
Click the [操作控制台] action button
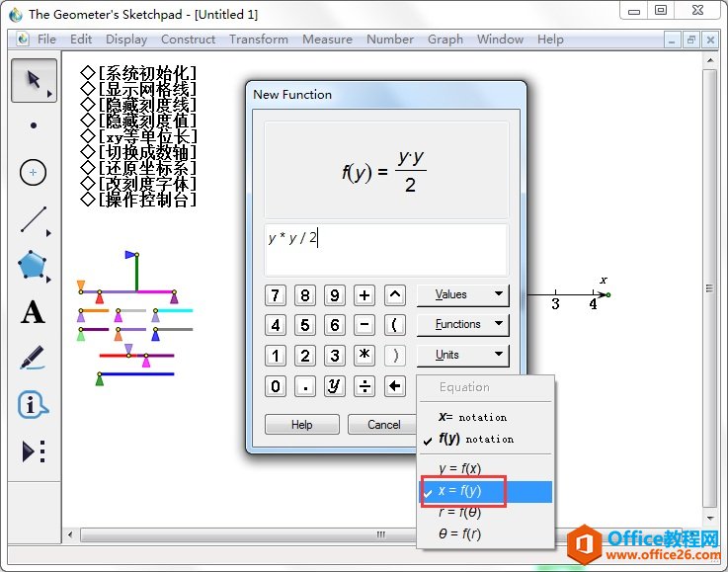point(138,200)
